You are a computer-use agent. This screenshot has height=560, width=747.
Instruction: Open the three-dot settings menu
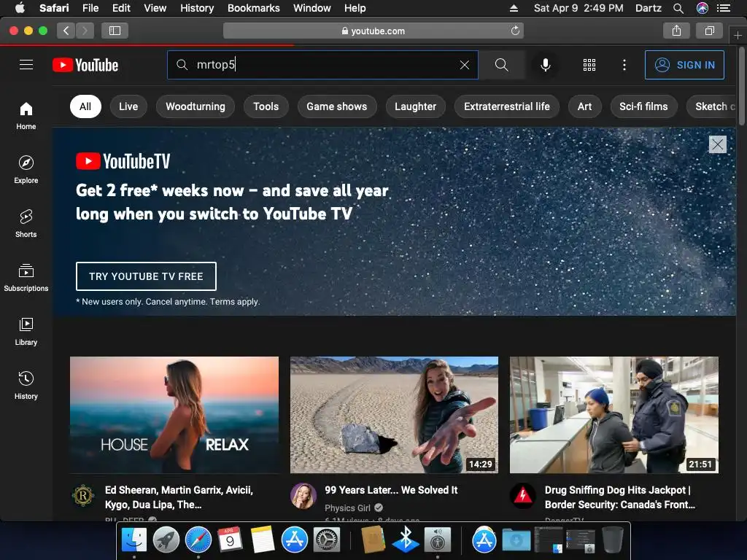click(624, 65)
